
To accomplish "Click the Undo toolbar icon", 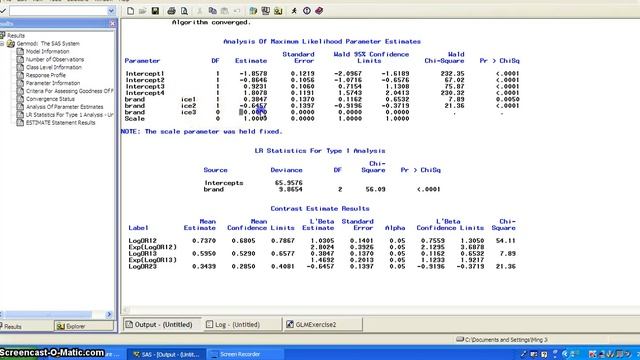I will click(237, 11).
